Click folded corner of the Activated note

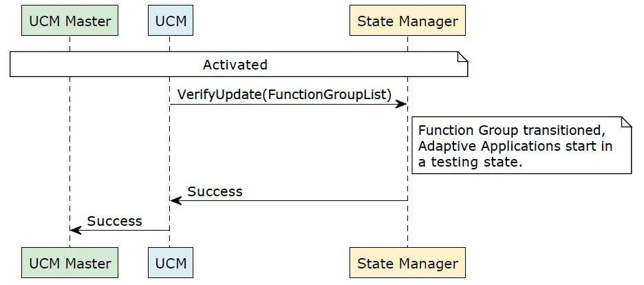463,56
